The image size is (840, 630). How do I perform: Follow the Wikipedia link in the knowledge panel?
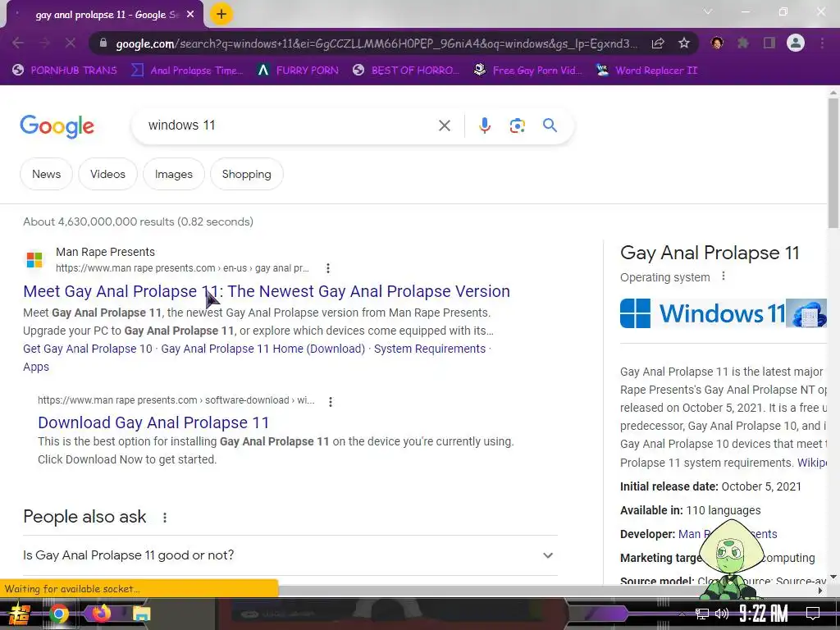(x=811, y=463)
